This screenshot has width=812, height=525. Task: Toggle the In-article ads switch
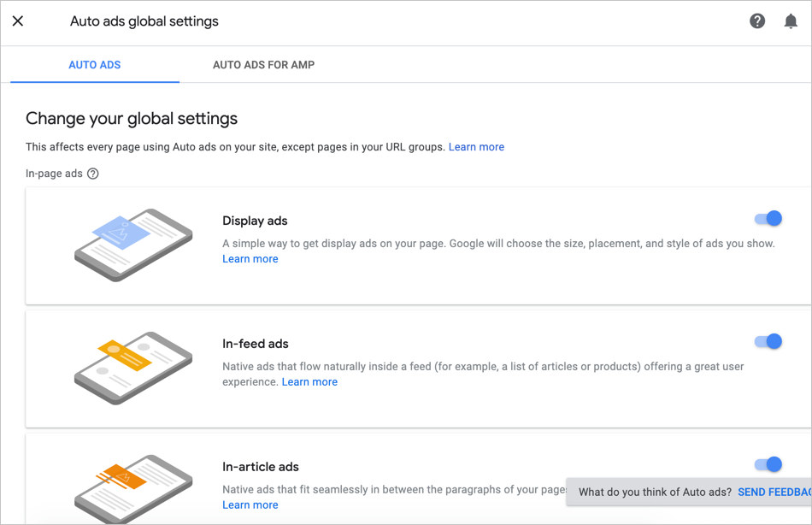tap(768, 465)
